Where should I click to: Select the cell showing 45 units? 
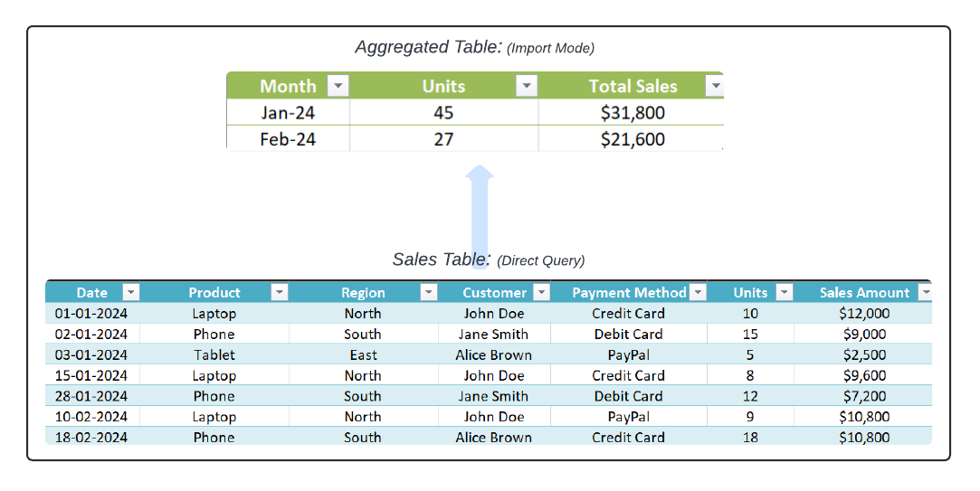click(x=443, y=112)
